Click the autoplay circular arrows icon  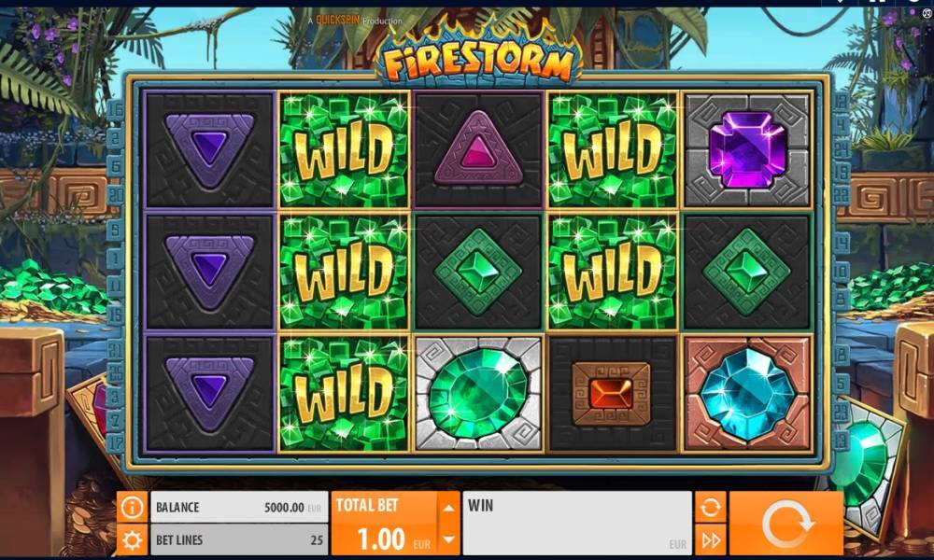[x=710, y=507]
